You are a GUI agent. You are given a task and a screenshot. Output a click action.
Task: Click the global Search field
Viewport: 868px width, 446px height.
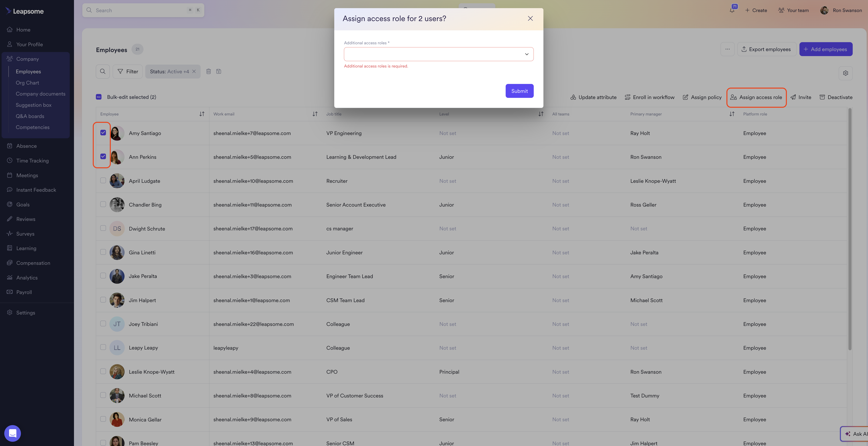[x=143, y=10]
